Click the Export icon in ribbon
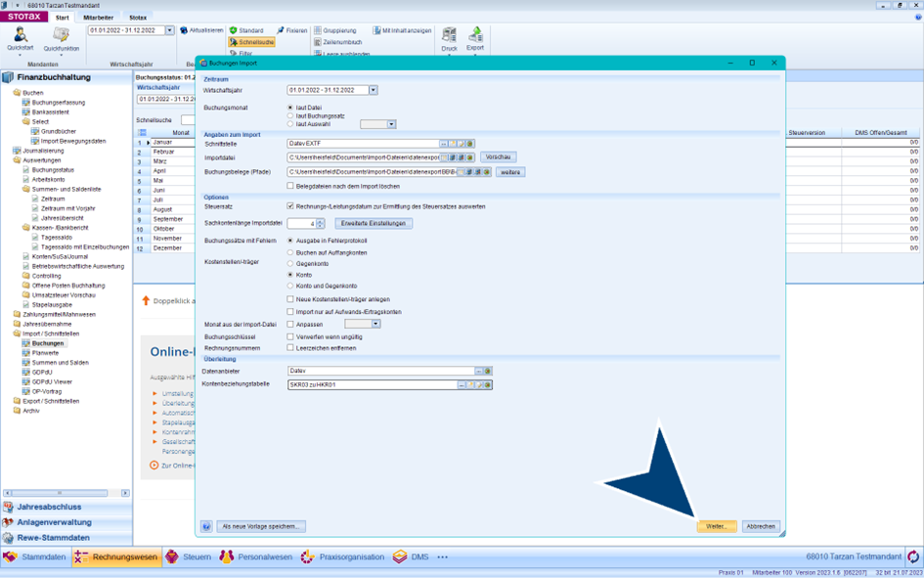 (x=475, y=35)
